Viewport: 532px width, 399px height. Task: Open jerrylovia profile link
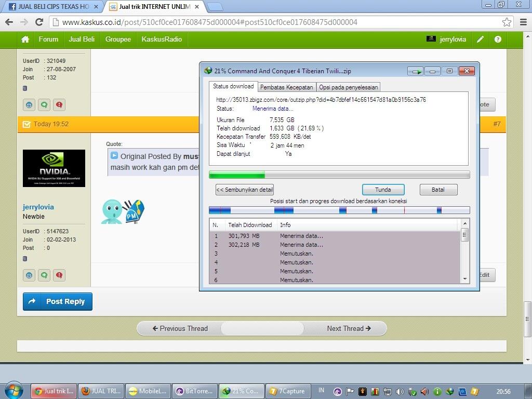(38, 207)
